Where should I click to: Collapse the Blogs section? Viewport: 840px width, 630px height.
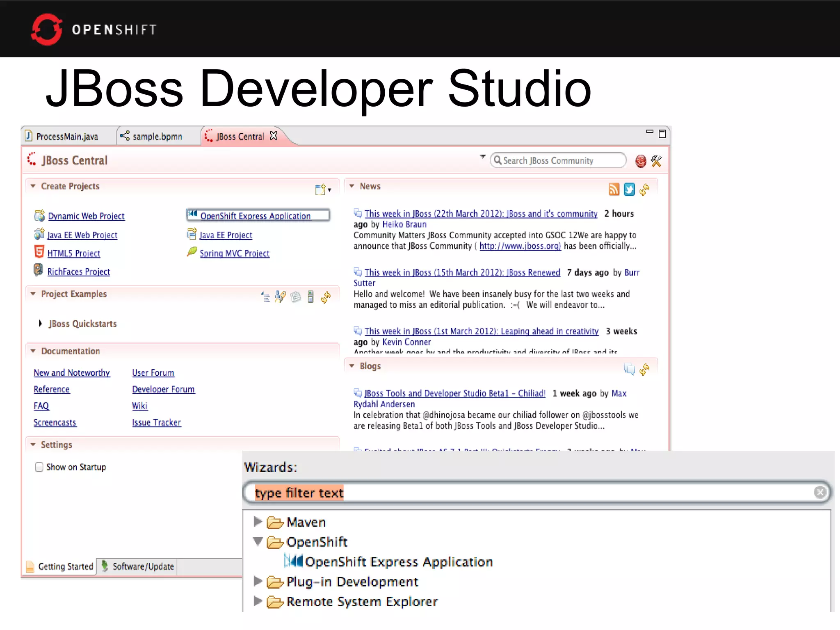pos(352,366)
